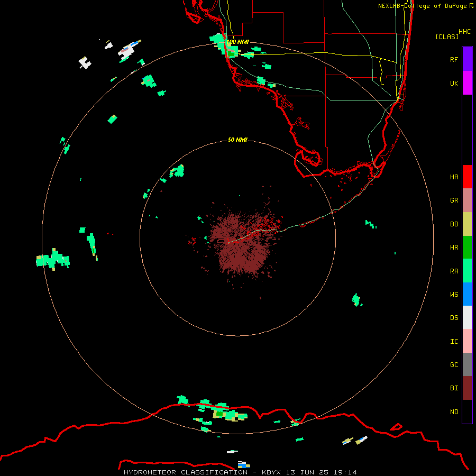The height and width of the screenshot is (476, 476).
Task: Click the BD yellow legend color swatch
Action: click(467, 224)
